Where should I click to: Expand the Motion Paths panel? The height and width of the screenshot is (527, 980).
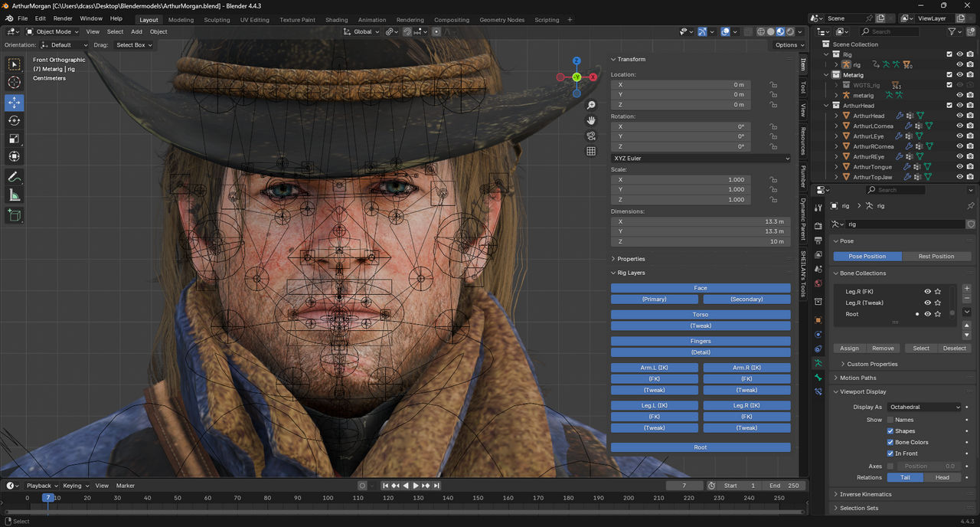[x=857, y=378]
